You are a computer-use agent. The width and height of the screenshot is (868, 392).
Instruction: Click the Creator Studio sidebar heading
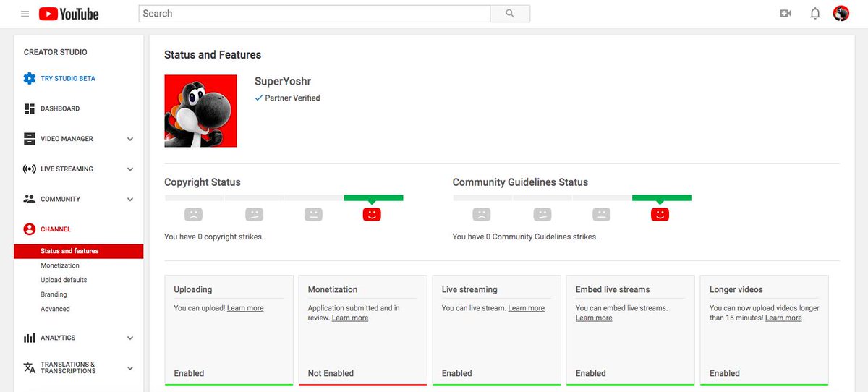[56, 52]
